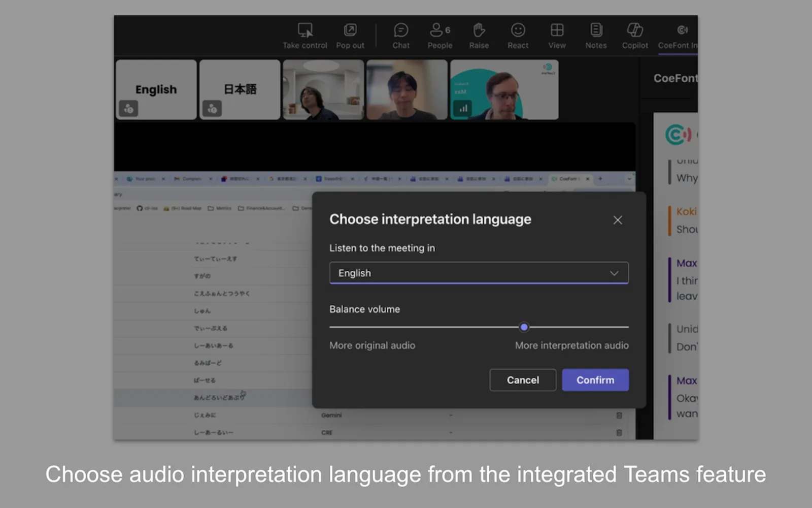This screenshot has width=812, height=508.
Task: Close the interpretation language dialog
Action: point(618,220)
